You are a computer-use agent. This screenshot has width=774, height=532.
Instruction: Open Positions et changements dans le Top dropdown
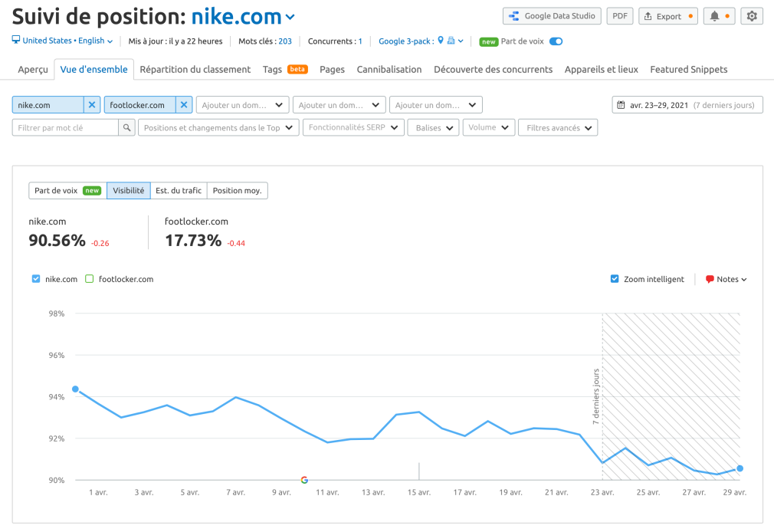[x=218, y=127]
